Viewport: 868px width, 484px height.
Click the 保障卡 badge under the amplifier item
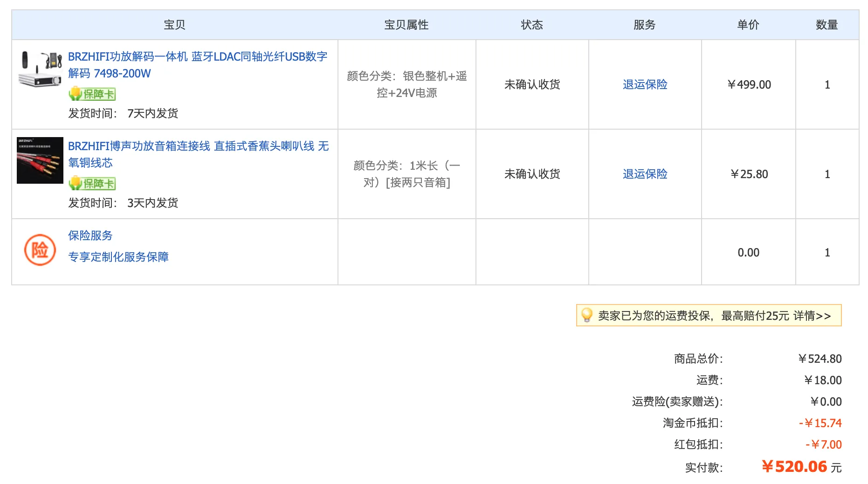[x=92, y=94]
